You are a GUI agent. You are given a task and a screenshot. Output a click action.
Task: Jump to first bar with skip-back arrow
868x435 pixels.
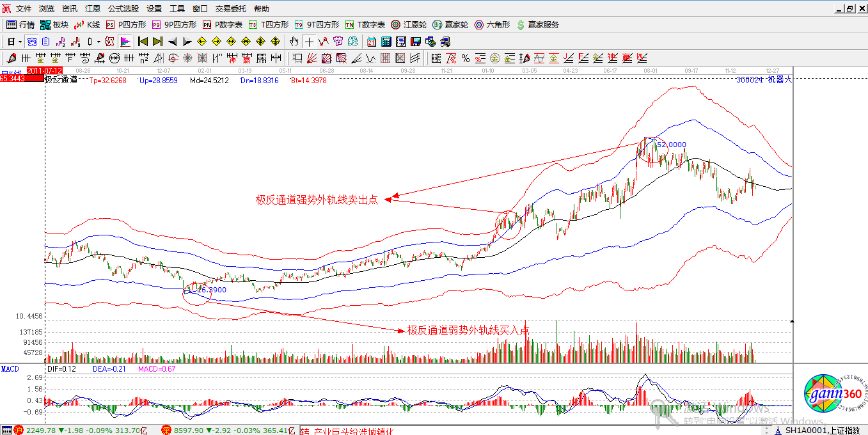pyautogui.click(x=143, y=42)
